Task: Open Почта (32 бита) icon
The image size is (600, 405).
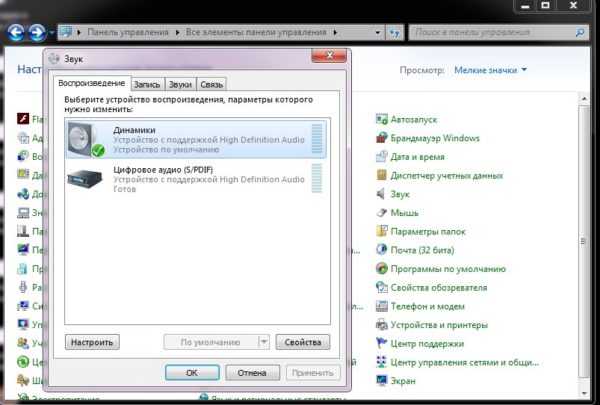Action: click(x=382, y=250)
